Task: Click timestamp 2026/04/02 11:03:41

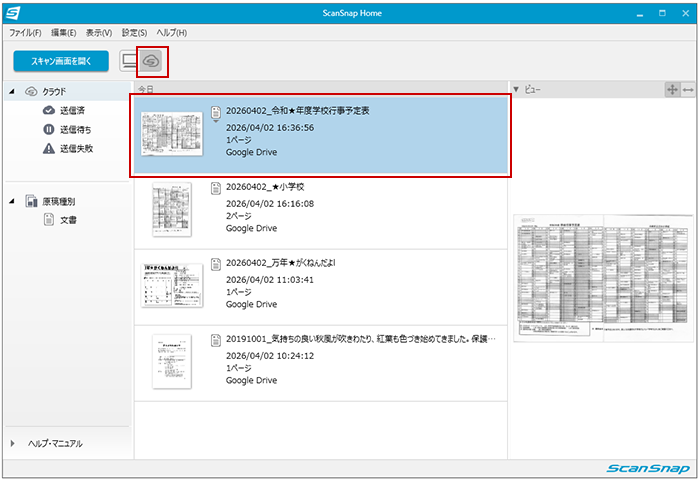Action: pos(270,280)
